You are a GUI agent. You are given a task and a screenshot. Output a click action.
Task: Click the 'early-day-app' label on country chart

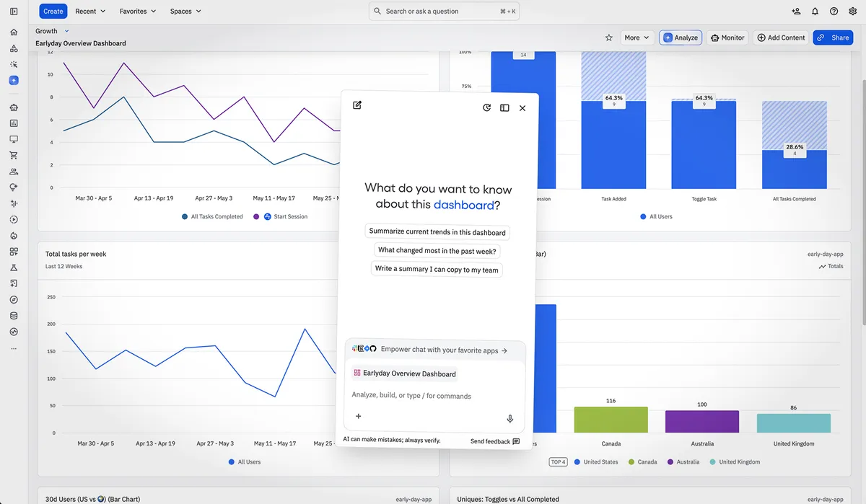pyautogui.click(x=826, y=254)
